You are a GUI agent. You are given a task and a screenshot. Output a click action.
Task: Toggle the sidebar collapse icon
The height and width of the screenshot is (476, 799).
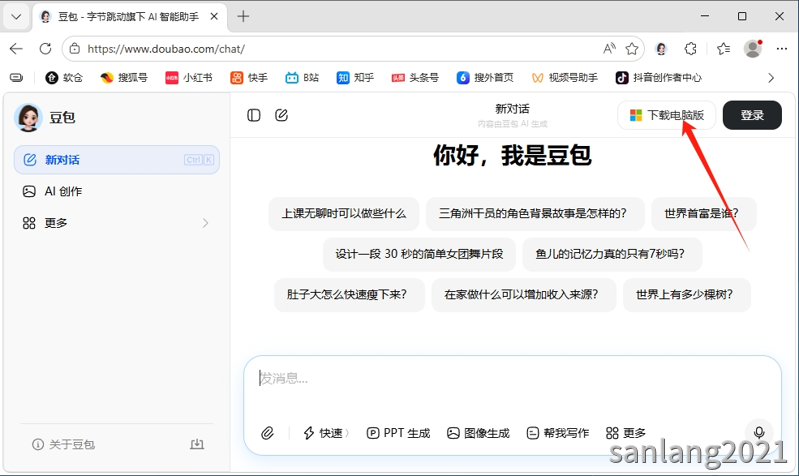[253, 115]
